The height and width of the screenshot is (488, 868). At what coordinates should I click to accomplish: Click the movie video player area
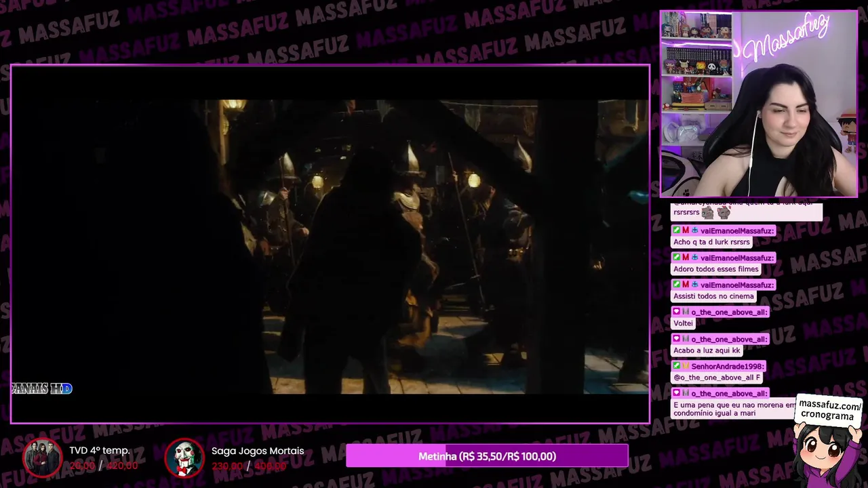point(330,244)
